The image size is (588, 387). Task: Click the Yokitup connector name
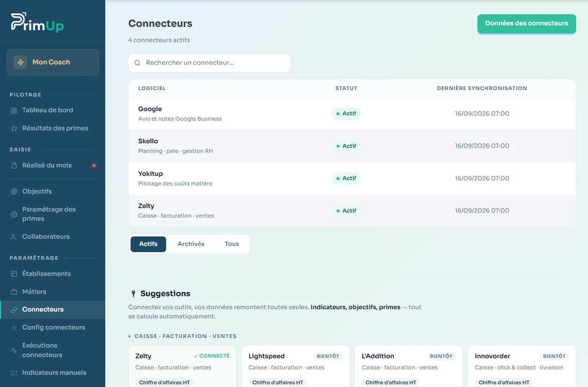150,174
